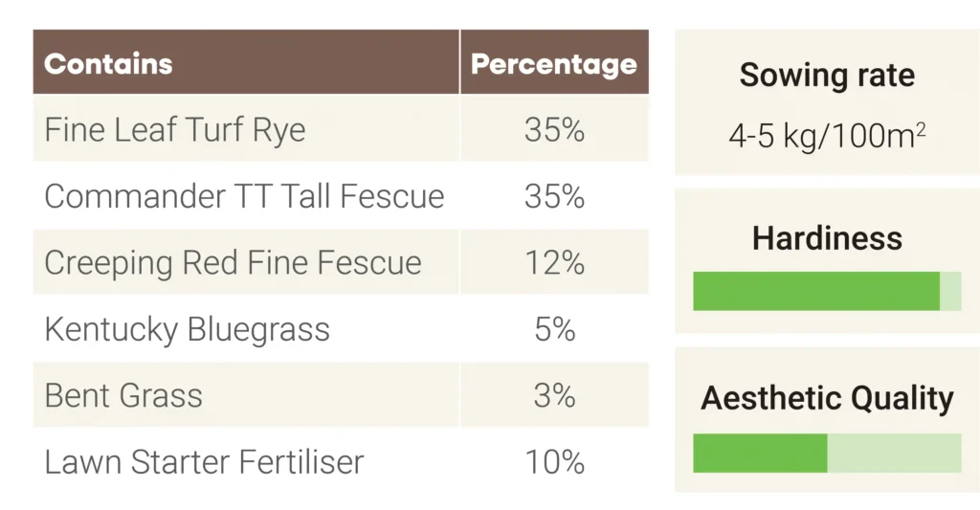Click the Bent Grass row label
This screenshot has height=510, width=980.
(x=123, y=395)
